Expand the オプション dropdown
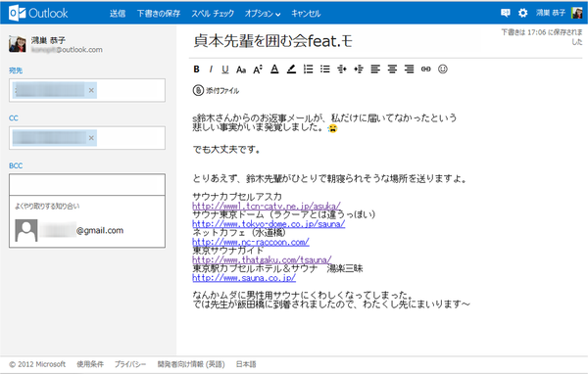Screen dimensions: 588x374 tap(263, 14)
